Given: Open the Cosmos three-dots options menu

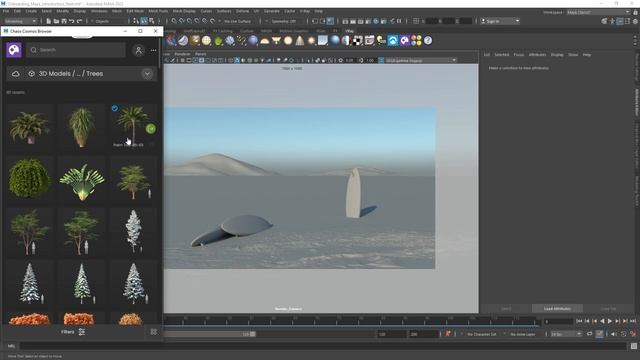Looking at the screenshot, I should 153,50.
